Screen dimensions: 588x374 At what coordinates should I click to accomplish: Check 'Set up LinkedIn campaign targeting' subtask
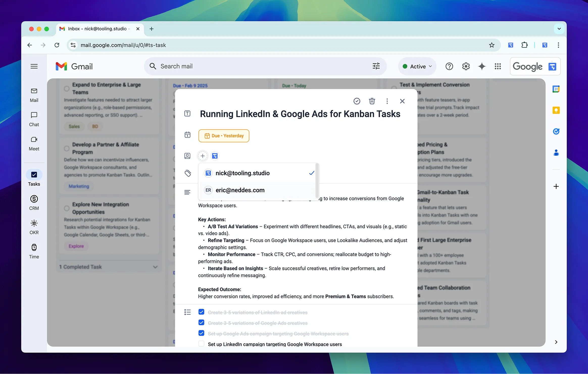tap(201, 344)
